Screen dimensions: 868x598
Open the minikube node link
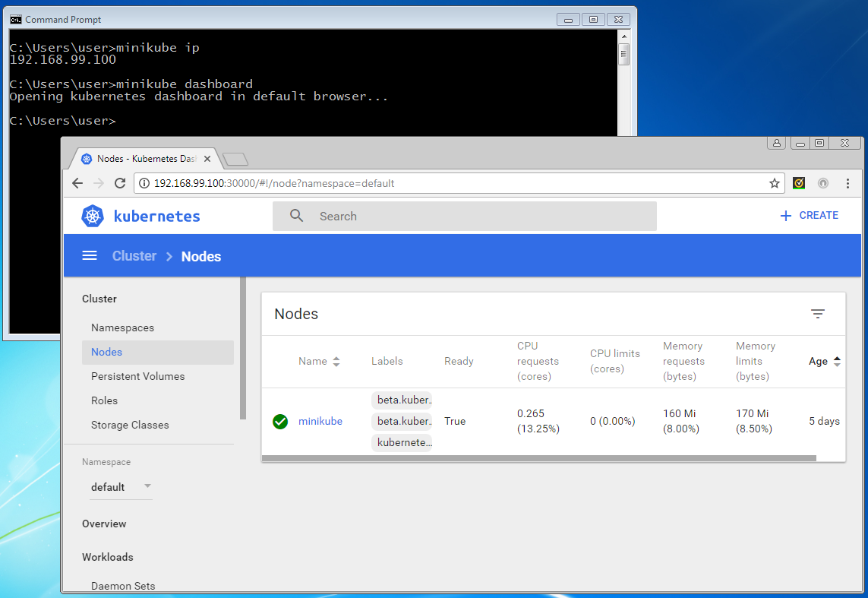point(320,421)
